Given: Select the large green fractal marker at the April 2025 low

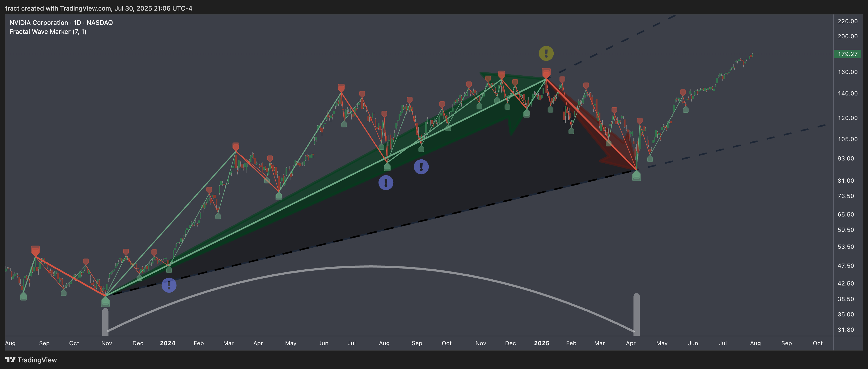Looking at the screenshot, I should (x=636, y=176).
